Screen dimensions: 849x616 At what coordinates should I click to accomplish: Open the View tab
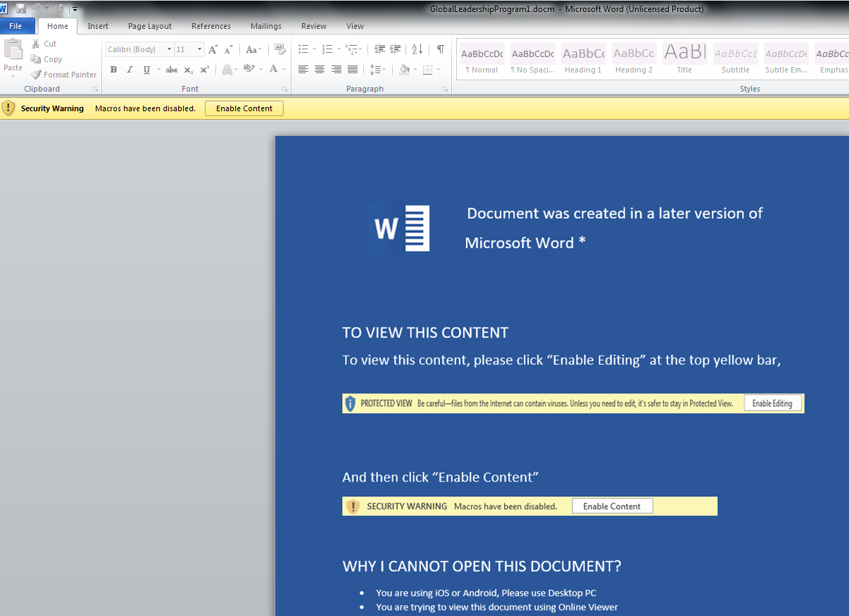[x=356, y=26]
